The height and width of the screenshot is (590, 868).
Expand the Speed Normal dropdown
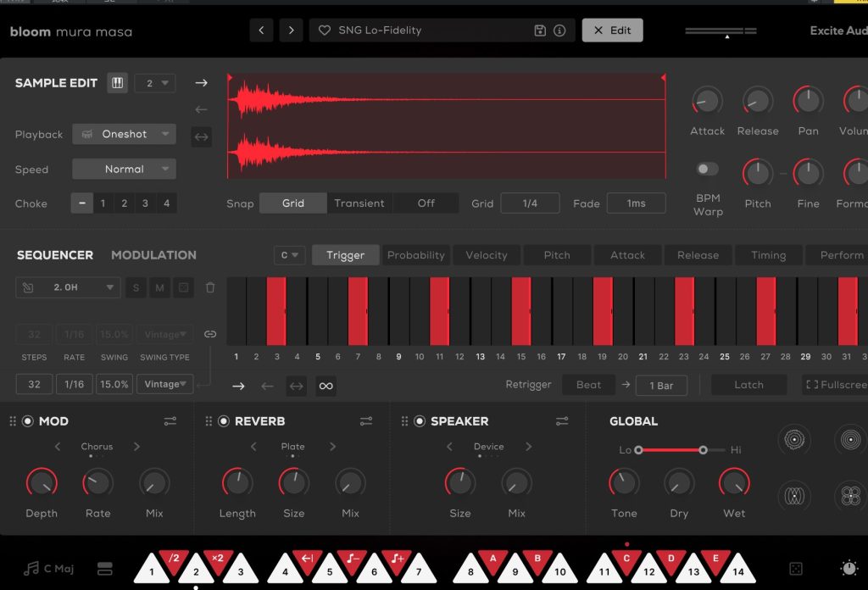[x=124, y=169]
